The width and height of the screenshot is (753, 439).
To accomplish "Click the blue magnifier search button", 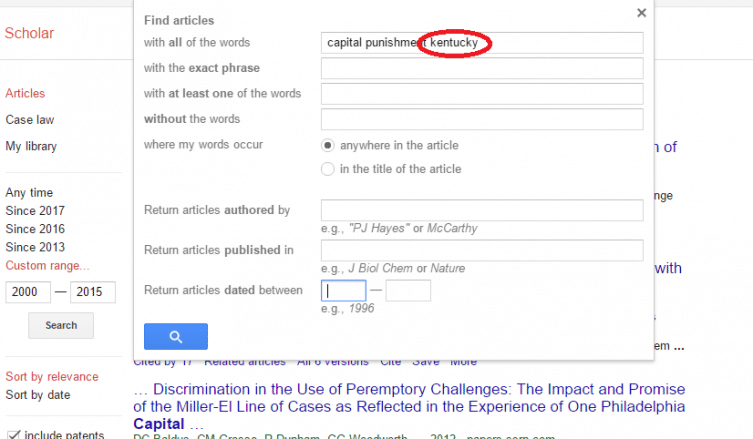I will coord(176,336).
